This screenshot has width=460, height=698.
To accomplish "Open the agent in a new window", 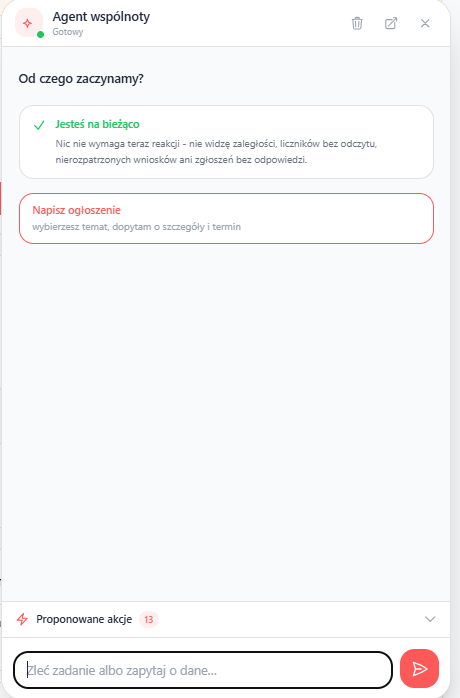I will 391,23.
